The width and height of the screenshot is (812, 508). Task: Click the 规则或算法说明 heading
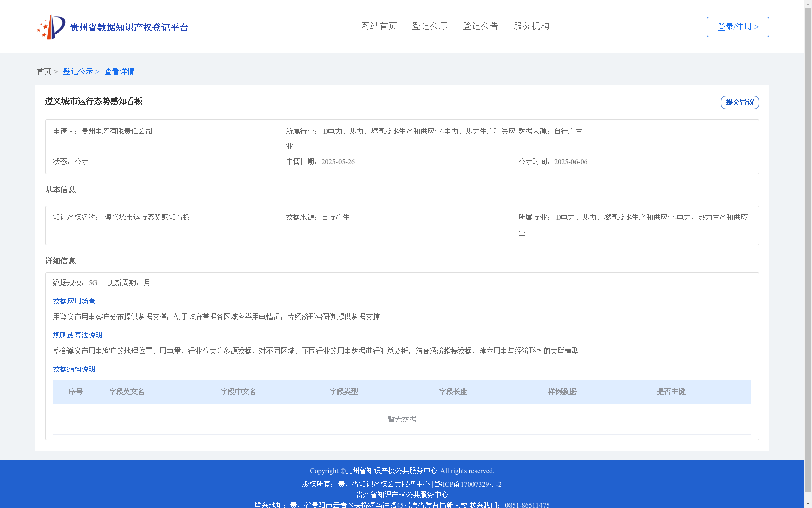pyautogui.click(x=78, y=335)
